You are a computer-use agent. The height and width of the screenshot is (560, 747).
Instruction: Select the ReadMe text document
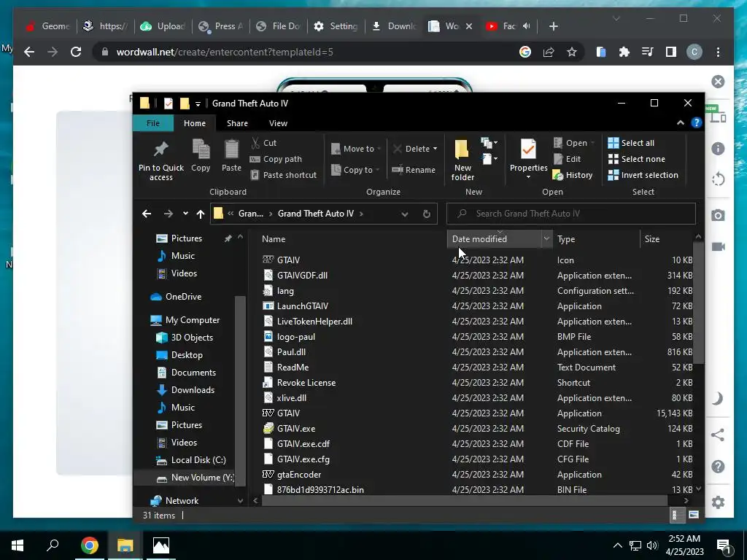click(x=293, y=367)
